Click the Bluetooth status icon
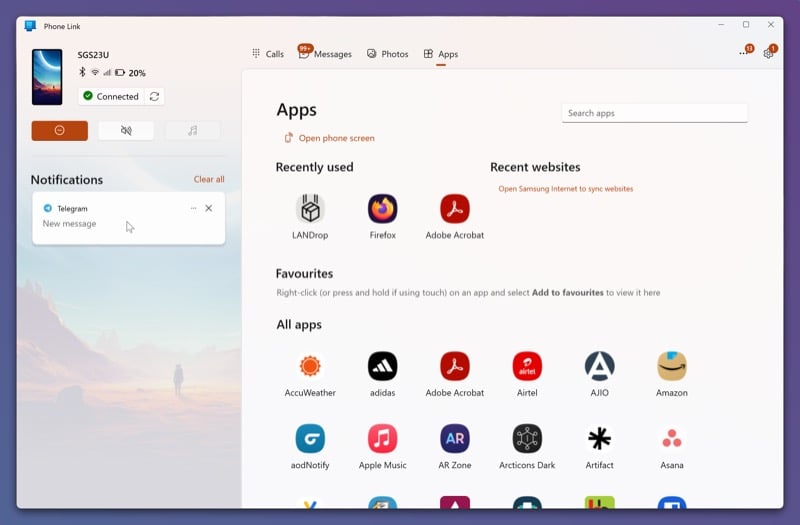 click(82, 72)
